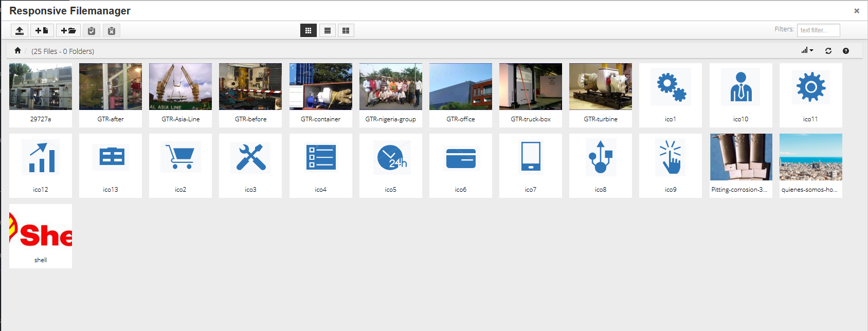Switch to list view
This screenshot has height=331, width=868.
328,31
